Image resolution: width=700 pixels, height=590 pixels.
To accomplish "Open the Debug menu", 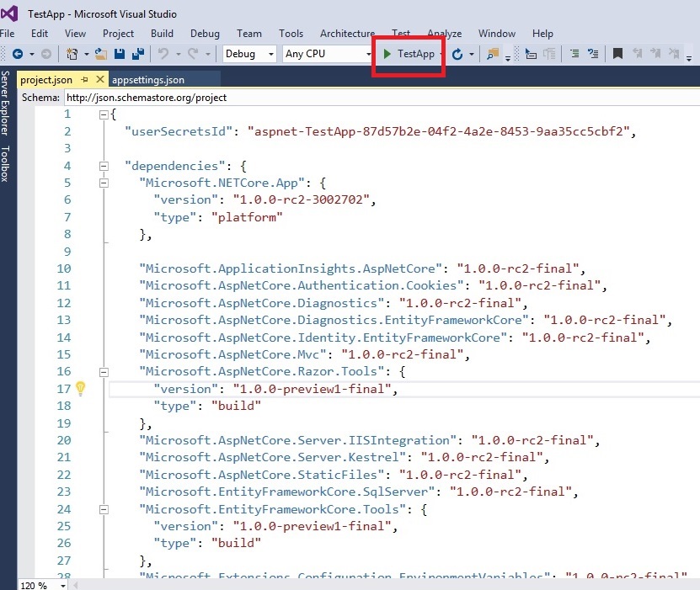I will (205, 34).
